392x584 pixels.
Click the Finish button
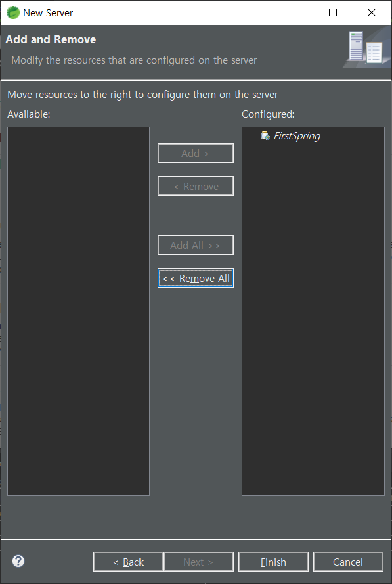click(273, 562)
